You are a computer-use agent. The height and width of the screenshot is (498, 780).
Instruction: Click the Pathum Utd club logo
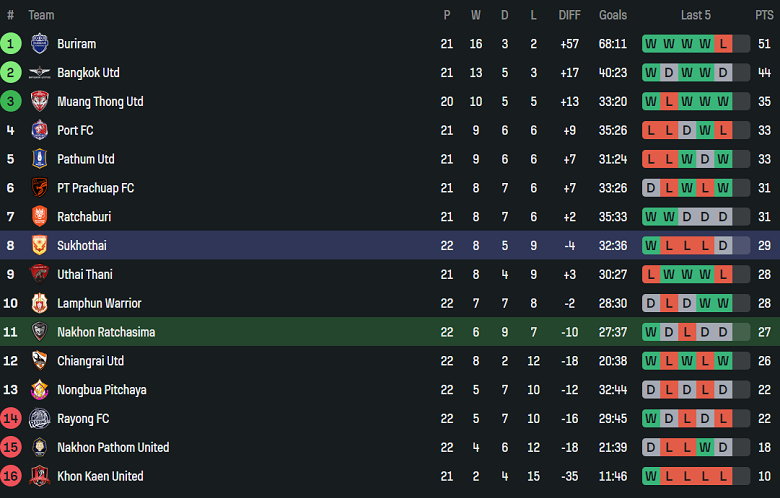[x=39, y=159]
